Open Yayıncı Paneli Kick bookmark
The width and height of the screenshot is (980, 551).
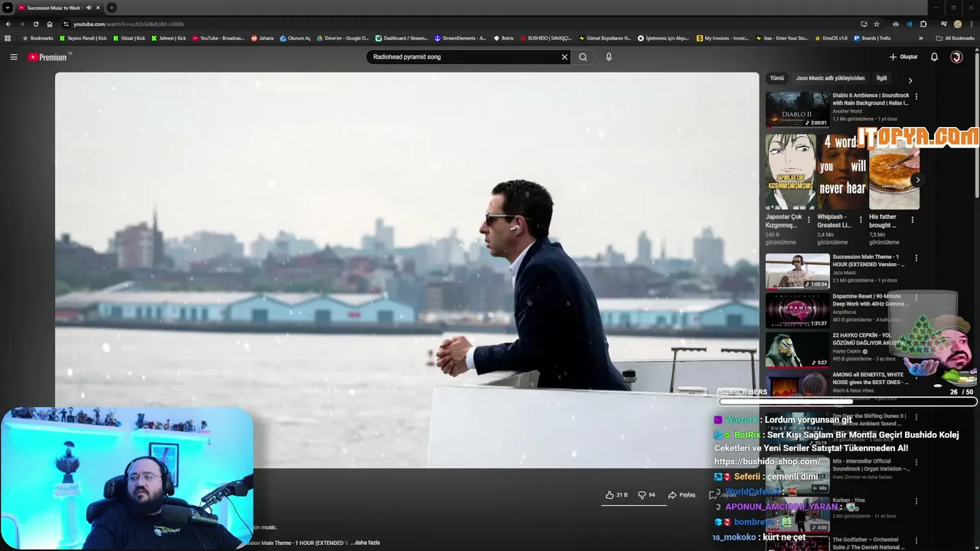[83, 37]
